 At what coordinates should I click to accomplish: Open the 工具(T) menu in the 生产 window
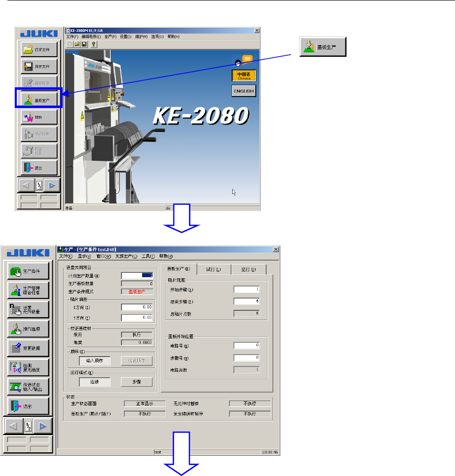[148, 256]
